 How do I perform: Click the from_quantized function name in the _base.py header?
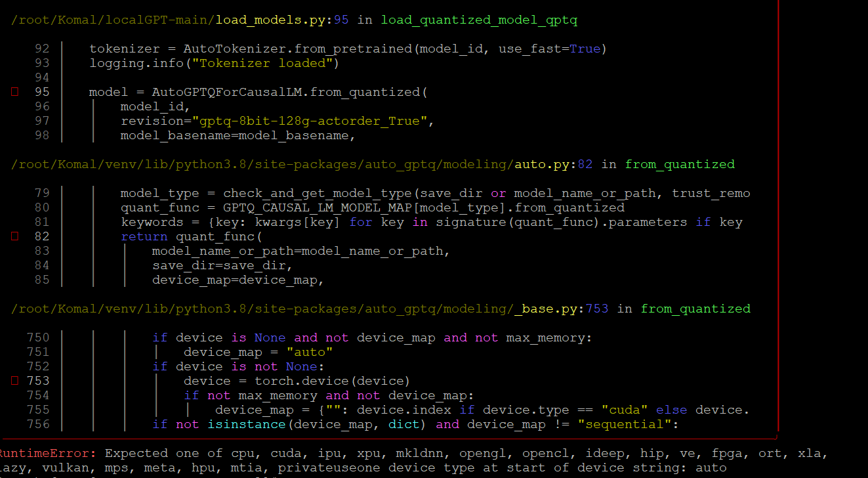coord(695,309)
